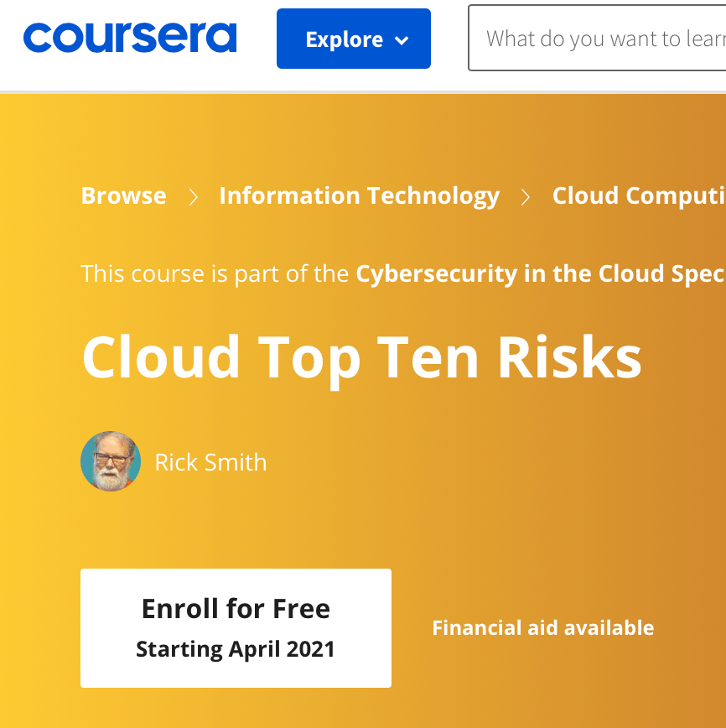
Task: Open the Browse breadcrumb page
Action: [x=122, y=195]
